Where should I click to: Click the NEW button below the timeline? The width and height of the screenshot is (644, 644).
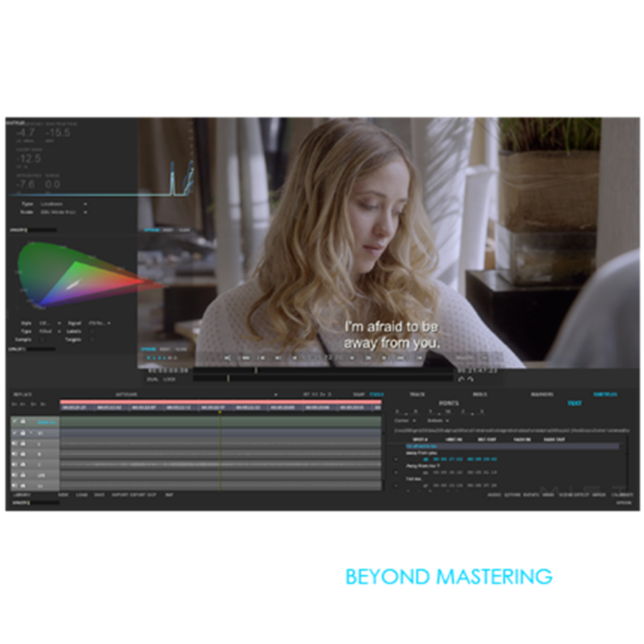63,495
